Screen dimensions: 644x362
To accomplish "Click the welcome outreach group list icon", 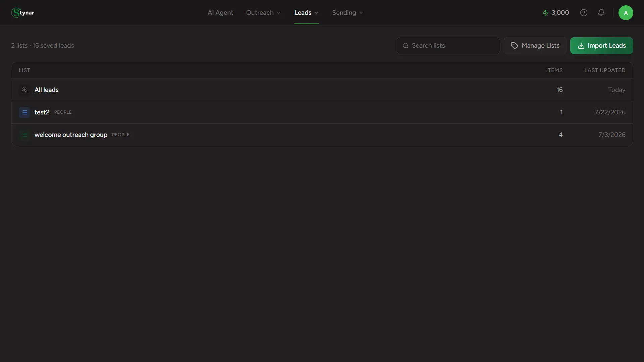I will (x=24, y=135).
